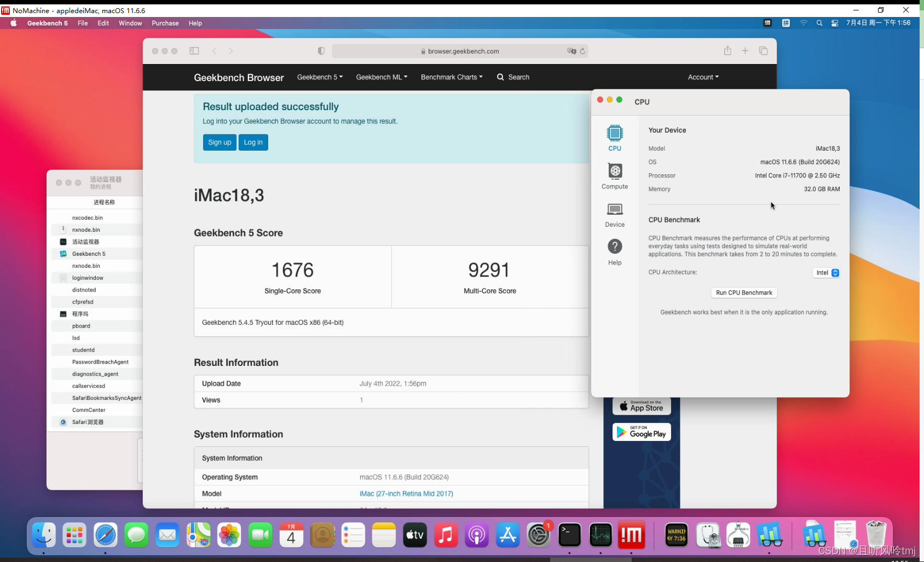Open the Edit menu
Viewport: 924px width, 562px height.
[103, 23]
